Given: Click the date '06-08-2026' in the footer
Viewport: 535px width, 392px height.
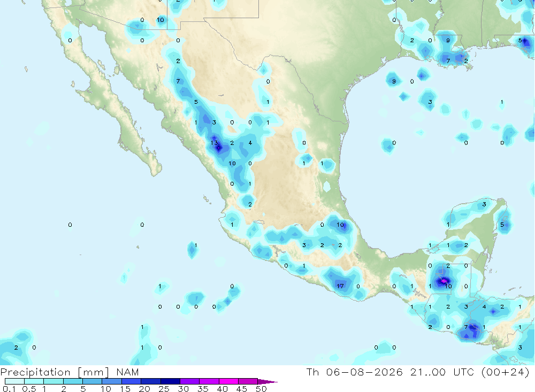Looking at the screenshot, I should click(364, 372).
